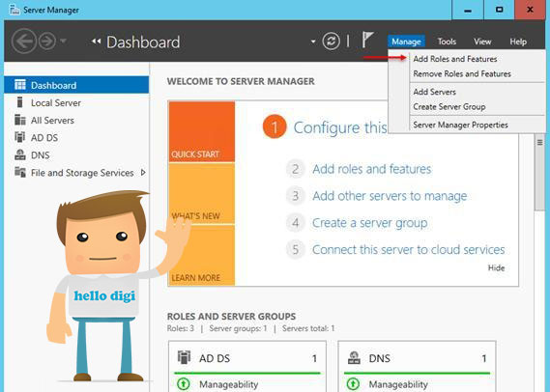Open dropdown arrow left of refresh icon
This screenshot has height=392, width=550.
[313, 42]
